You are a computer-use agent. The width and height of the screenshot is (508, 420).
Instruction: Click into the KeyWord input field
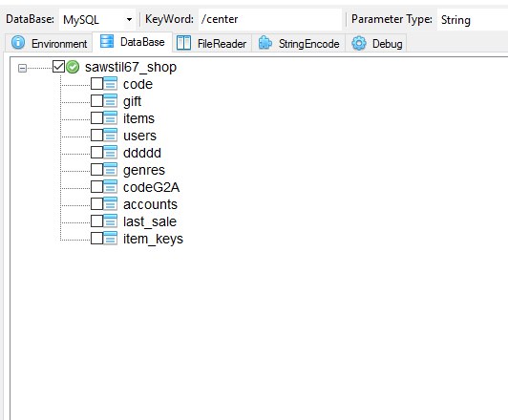[270, 19]
